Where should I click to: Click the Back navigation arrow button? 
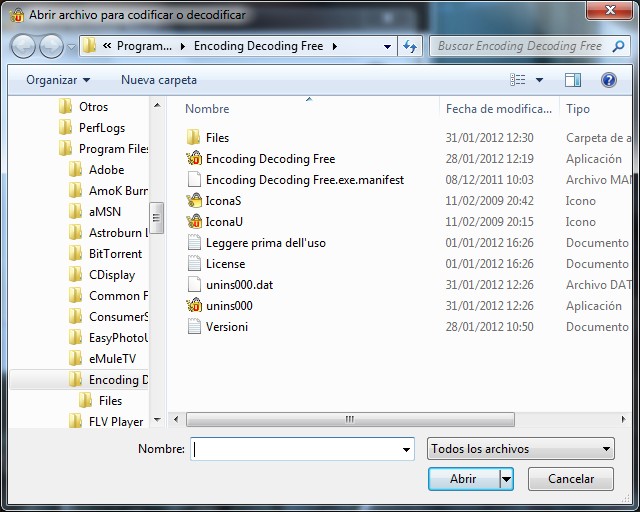tap(23, 46)
